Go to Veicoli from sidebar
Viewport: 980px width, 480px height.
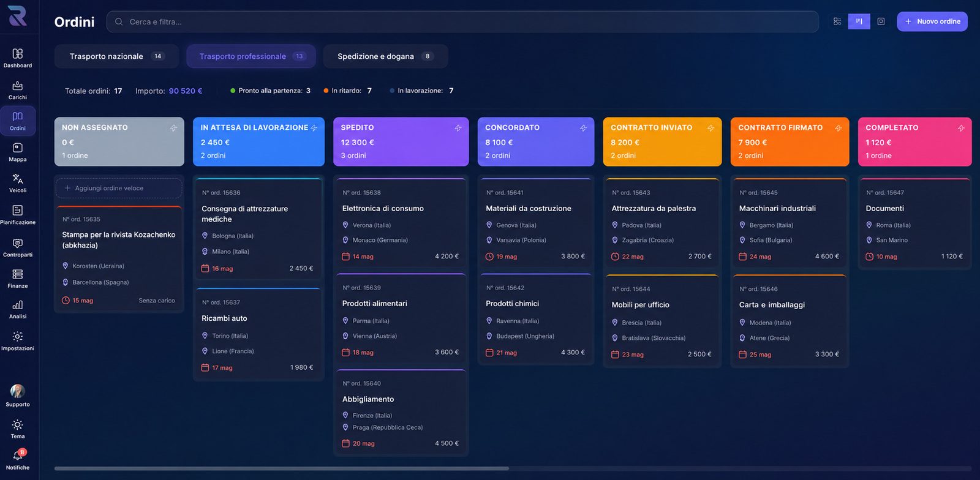pos(17,183)
